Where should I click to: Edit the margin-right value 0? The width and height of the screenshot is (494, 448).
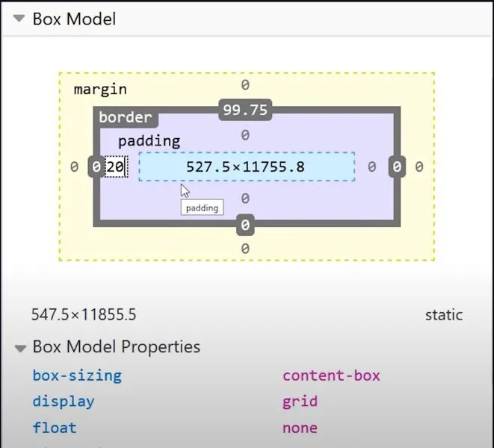coord(419,167)
